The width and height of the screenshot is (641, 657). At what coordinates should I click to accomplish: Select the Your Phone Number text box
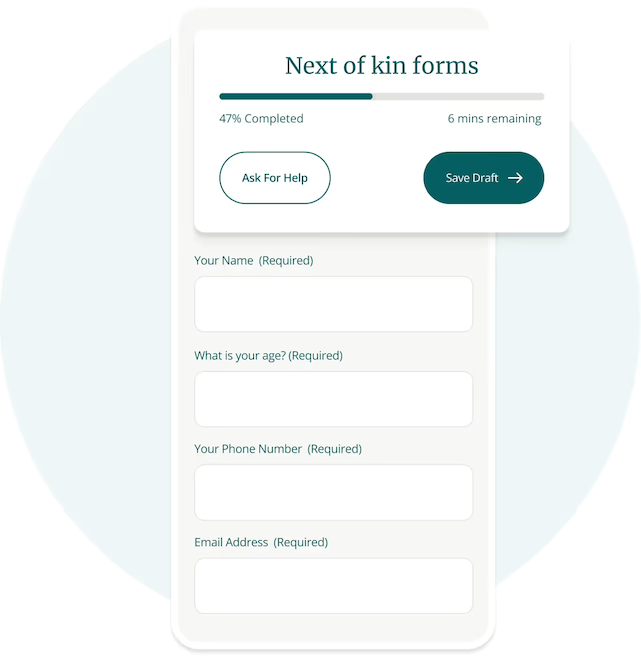click(x=333, y=492)
